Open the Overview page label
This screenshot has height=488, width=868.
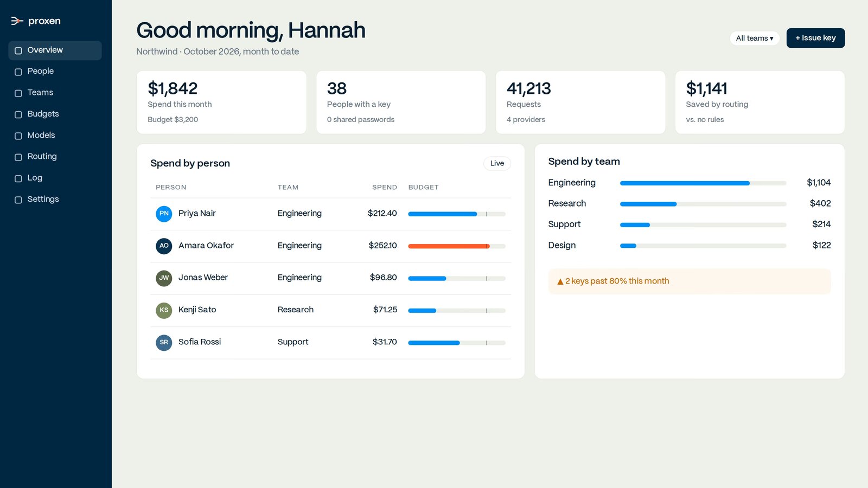(45, 50)
